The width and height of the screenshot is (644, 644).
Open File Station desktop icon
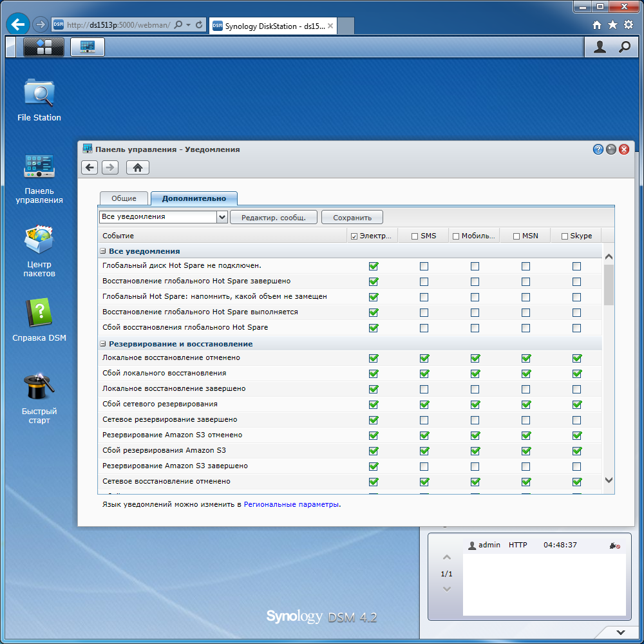[x=39, y=99]
